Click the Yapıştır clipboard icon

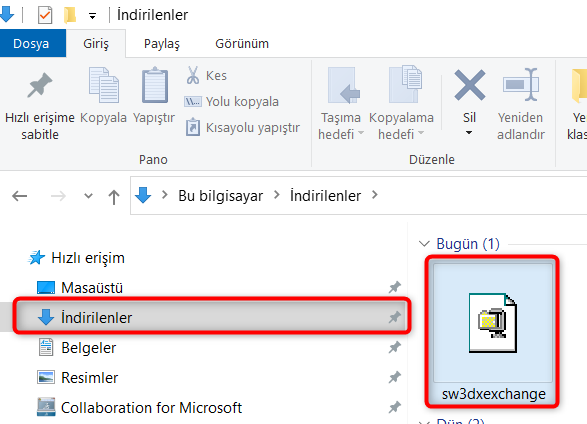point(154,85)
